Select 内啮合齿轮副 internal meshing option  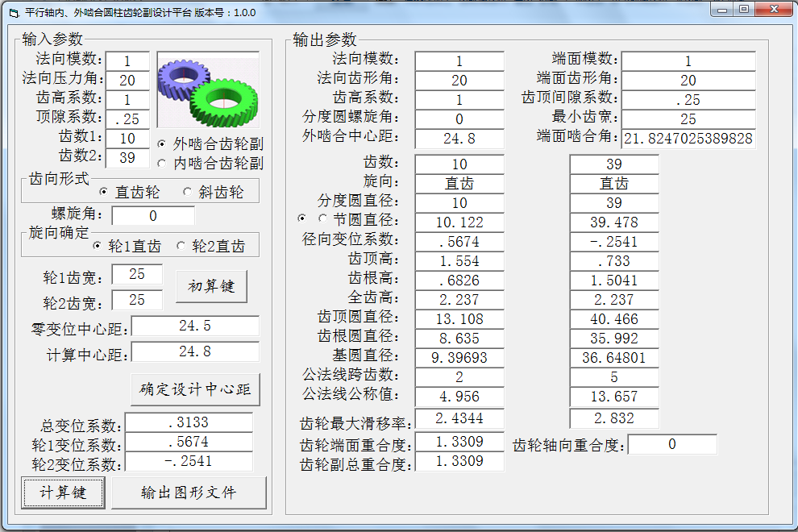point(210,164)
